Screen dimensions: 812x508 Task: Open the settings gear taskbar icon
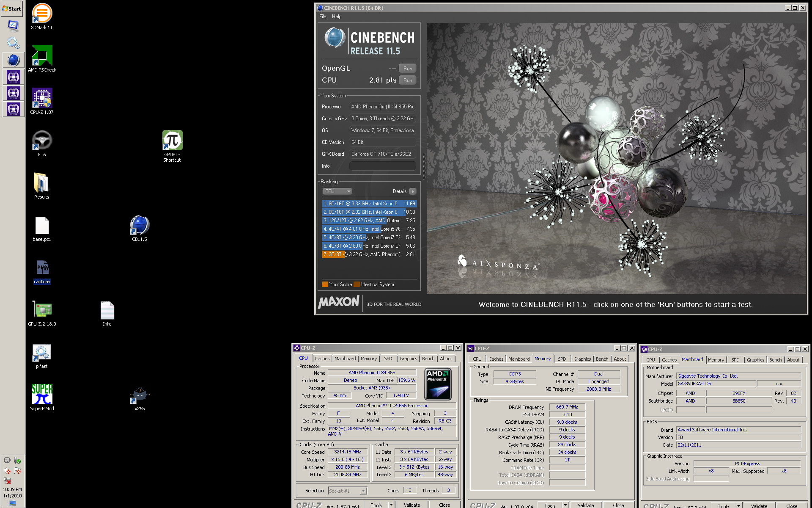pos(13,43)
